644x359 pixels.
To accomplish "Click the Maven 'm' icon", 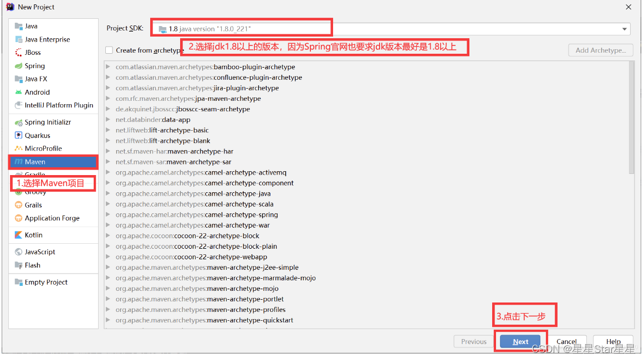I will (x=18, y=162).
